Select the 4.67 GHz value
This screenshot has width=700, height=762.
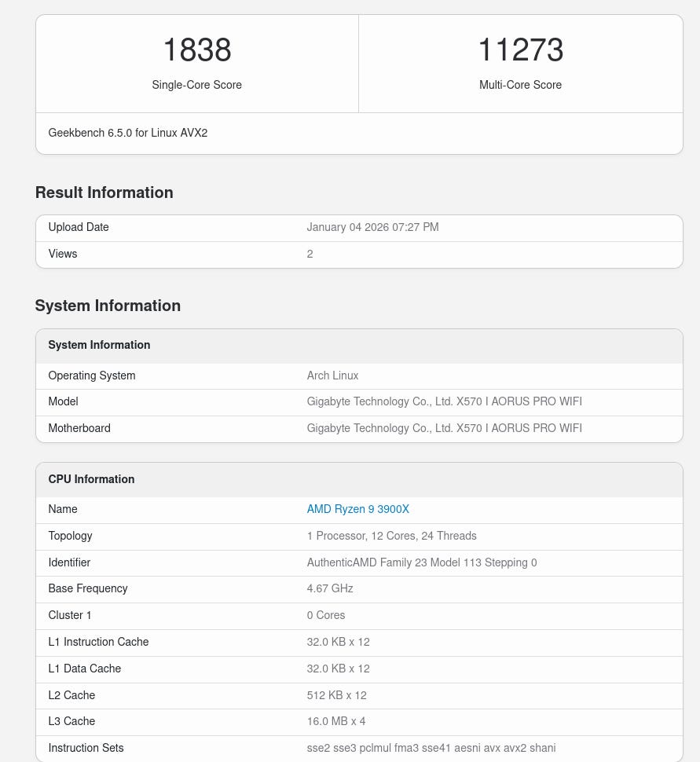tap(330, 588)
